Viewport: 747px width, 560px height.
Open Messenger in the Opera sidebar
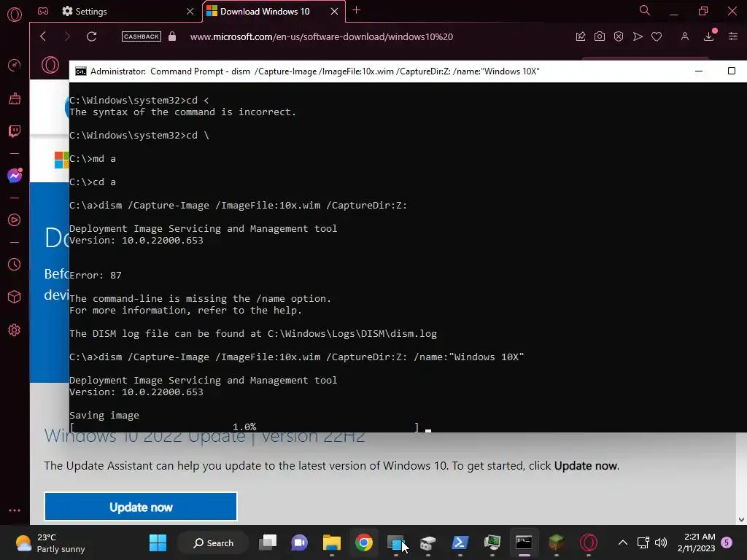click(15, 176)
